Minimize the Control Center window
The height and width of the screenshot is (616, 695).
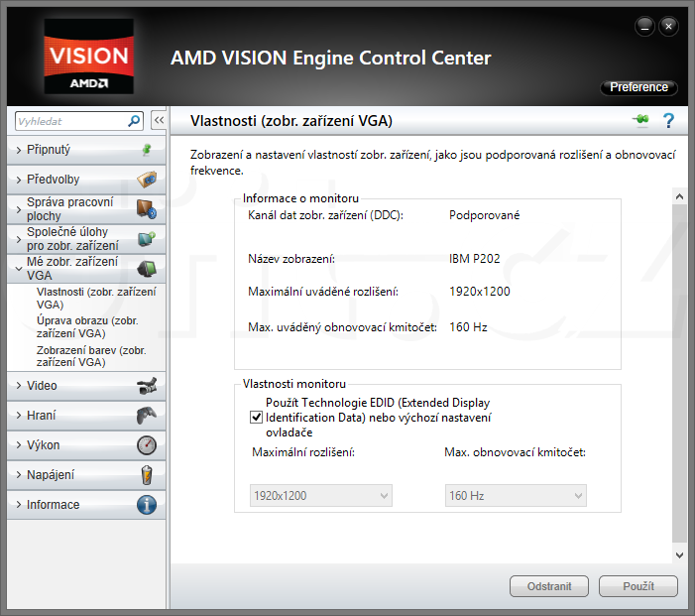[644, 27]
